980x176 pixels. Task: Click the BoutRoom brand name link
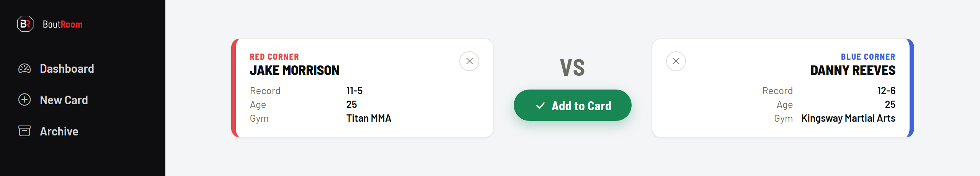pyautogui.click(x=63, y=24)
